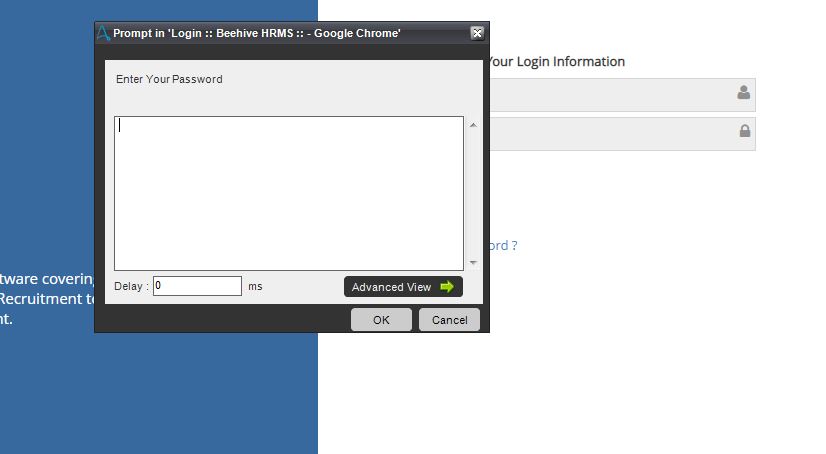The height and width of the screenshot is (454, 826).
Task: Open Advanced View in the prompt dialog
Action: click(x=403, y=287)
